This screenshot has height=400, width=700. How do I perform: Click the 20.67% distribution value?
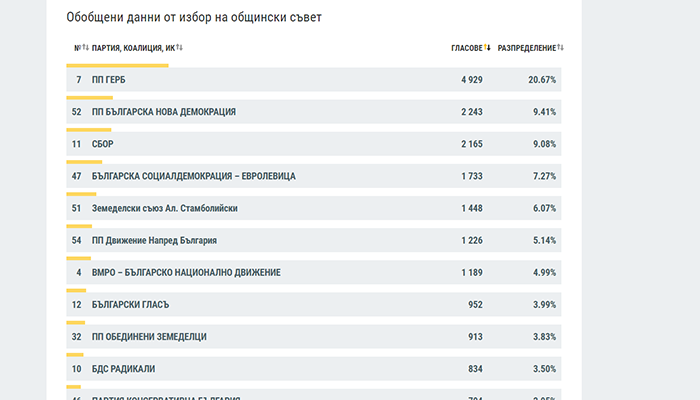click(x=542, y=80)
